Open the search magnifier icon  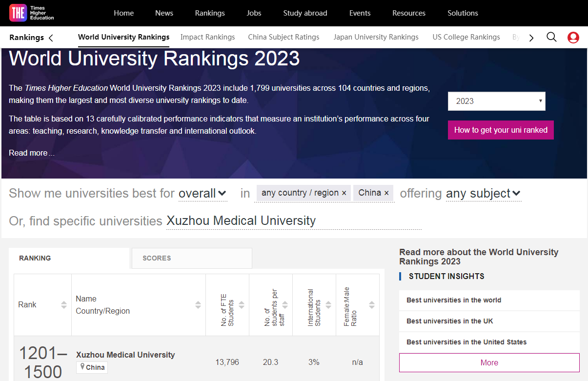pyautogui.click(x=551, y=37)
